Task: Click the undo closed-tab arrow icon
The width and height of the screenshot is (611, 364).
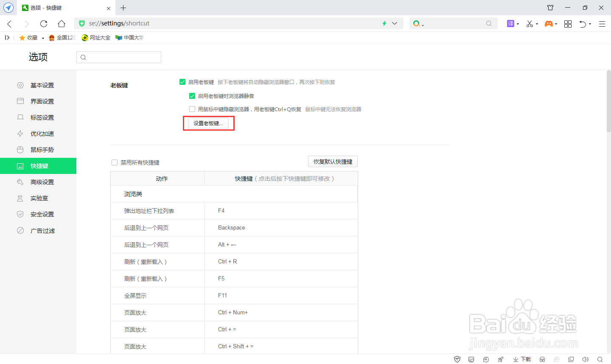Action: [583, 24]
